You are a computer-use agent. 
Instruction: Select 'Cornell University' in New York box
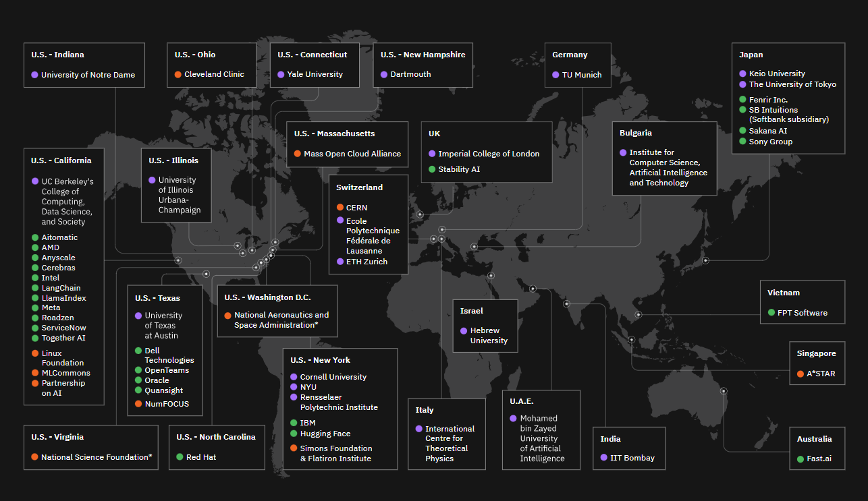point(333,377)
